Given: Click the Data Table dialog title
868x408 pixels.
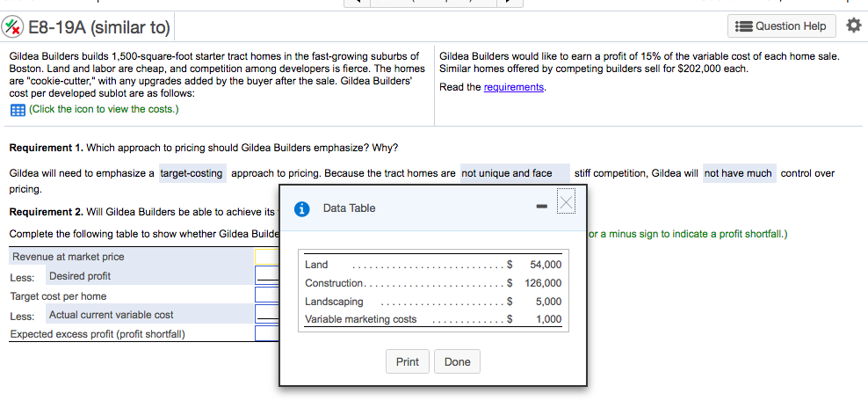Looking at the screenshot, I should point(349,208).
